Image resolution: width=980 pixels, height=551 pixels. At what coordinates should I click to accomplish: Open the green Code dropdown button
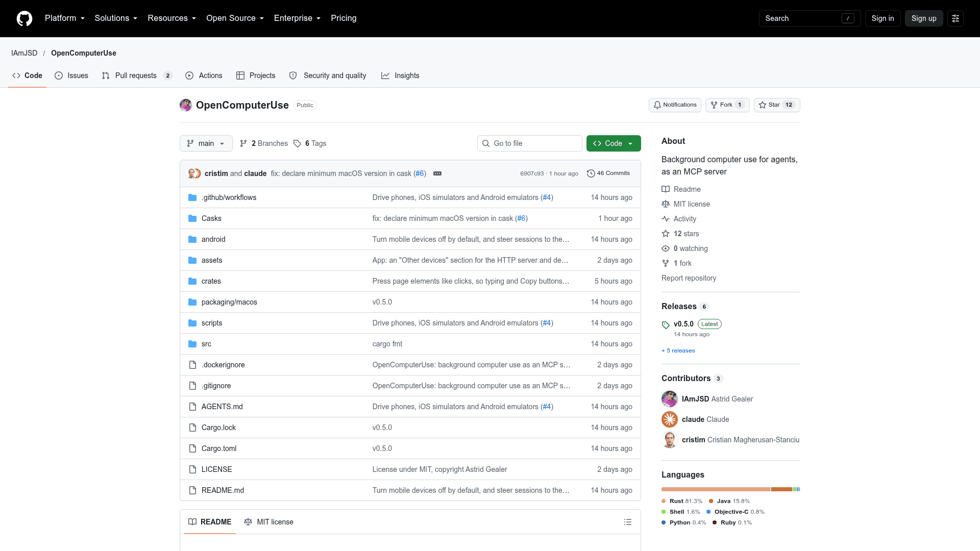point(614,143)
